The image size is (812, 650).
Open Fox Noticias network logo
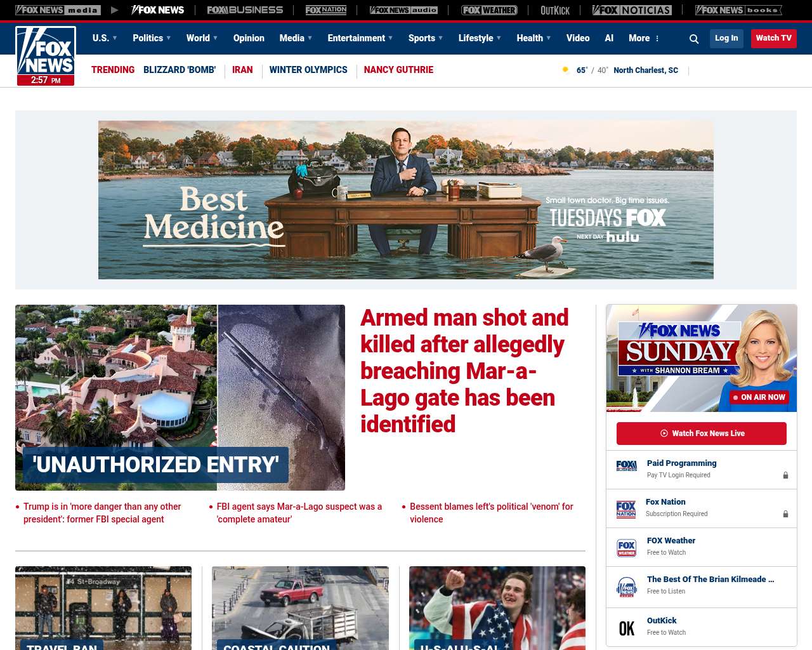point(632,10)
